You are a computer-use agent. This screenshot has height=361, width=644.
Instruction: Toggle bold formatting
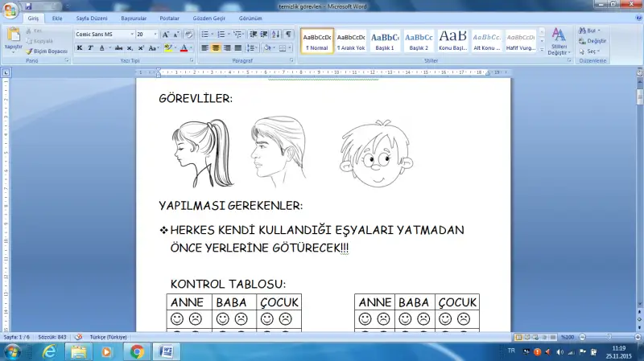(x=79, y=48)
